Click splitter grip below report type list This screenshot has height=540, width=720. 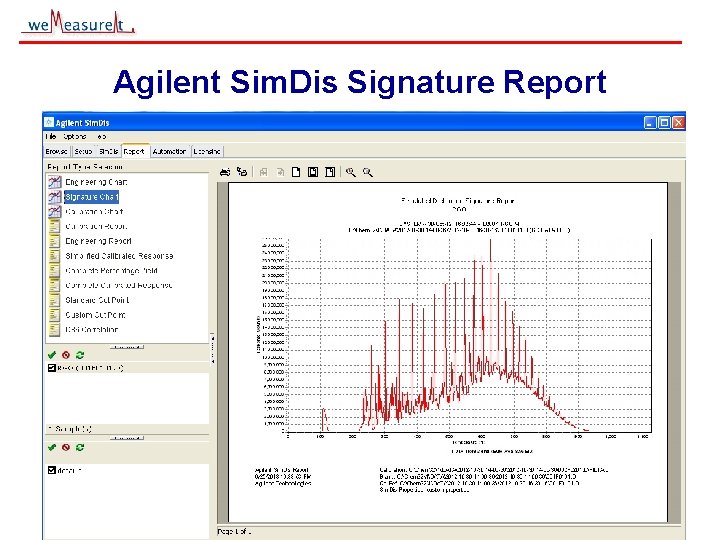click(127, 347)
